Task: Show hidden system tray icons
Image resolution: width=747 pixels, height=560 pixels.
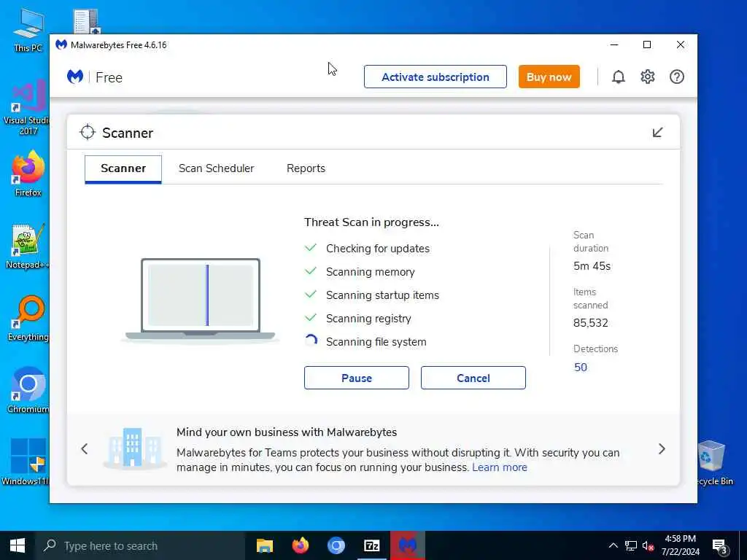Action: (613, 545)
